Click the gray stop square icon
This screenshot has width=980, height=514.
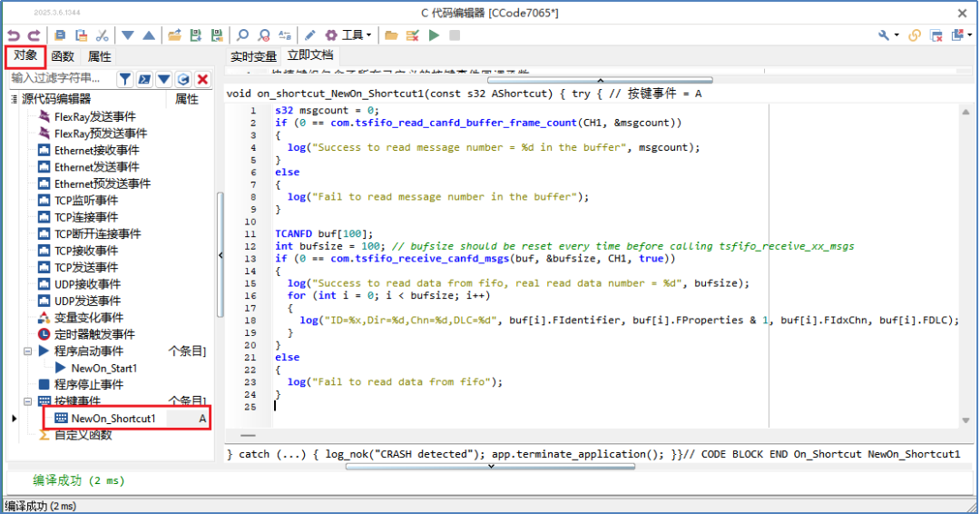(455, 35)
